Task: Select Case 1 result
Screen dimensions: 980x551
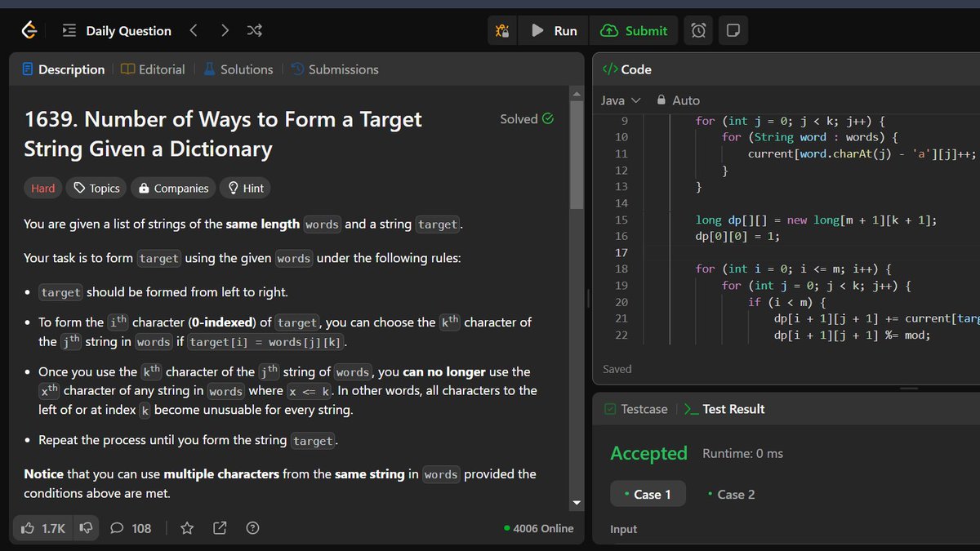Action: tap(648, 494)
